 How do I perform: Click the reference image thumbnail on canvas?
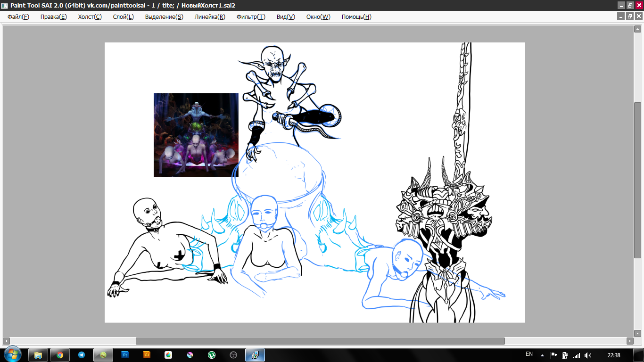pyautogui.click(x=196, y=135)
